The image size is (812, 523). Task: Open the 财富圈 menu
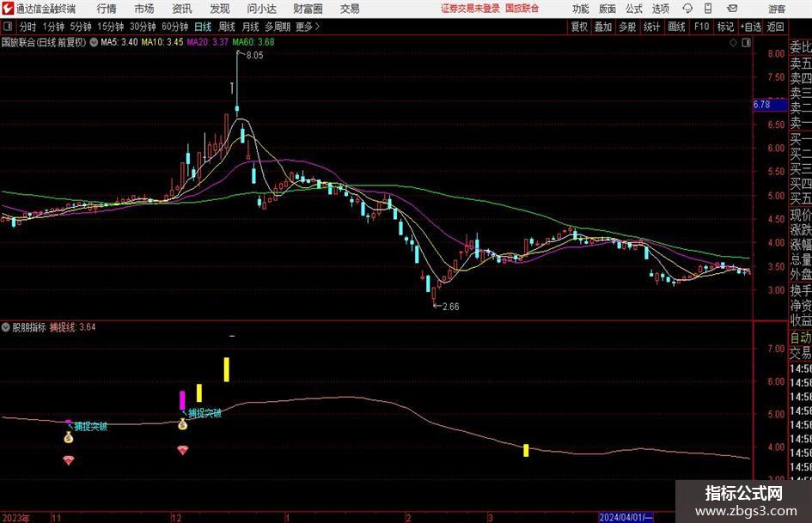tap(308, 9)
